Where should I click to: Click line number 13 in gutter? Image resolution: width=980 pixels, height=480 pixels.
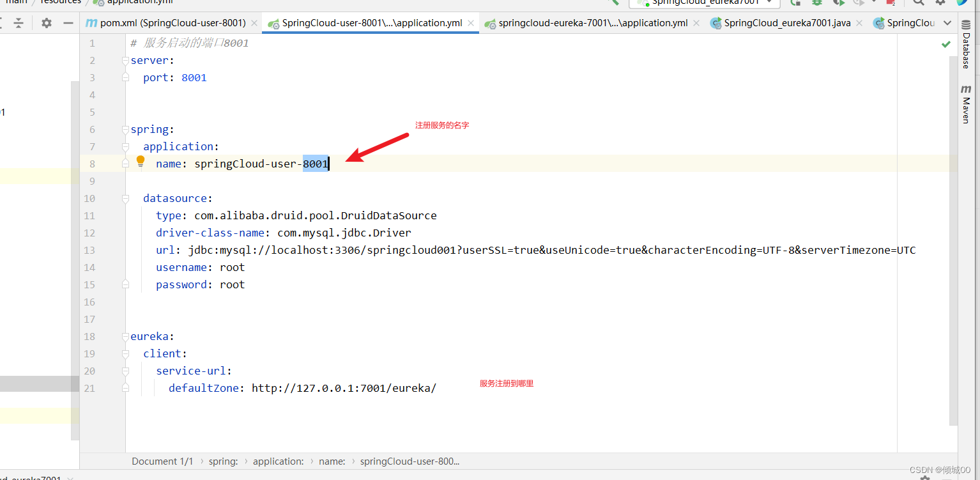point(89,250)
